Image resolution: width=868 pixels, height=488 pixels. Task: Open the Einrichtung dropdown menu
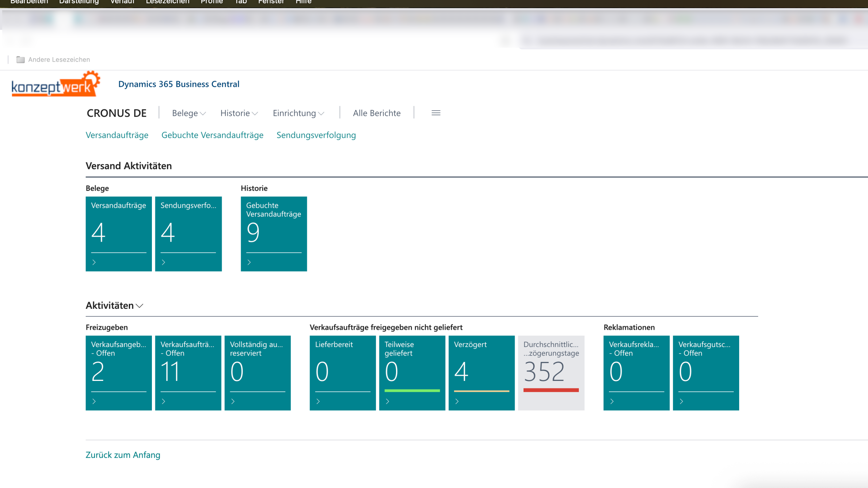pos(298,113)
